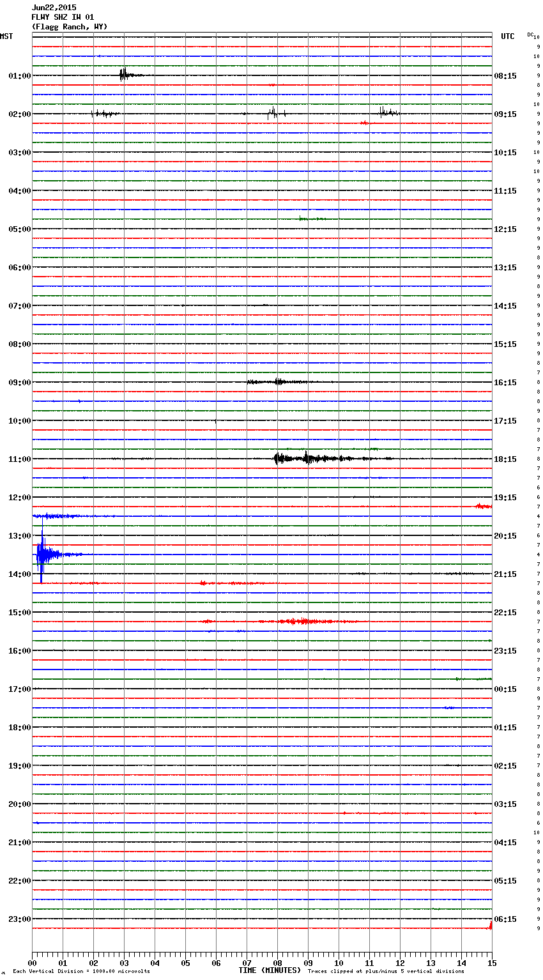Select the '01:00' MST time label
Image resolution: width=543 pixels, height=980 pixels.
coord(20,76)
